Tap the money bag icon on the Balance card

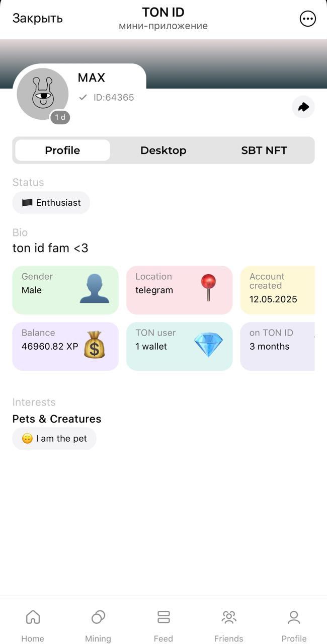click(x=95, y=344)
